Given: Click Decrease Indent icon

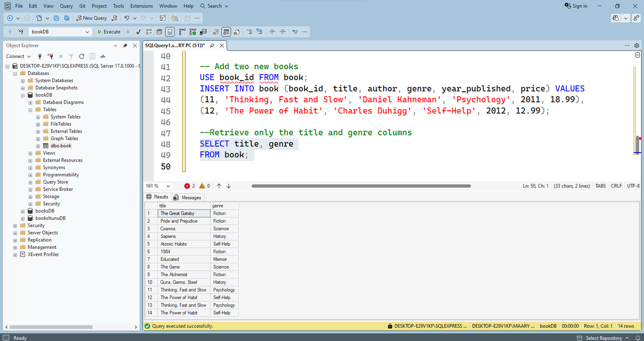Looking at the screenshot, I should [272, 32].
